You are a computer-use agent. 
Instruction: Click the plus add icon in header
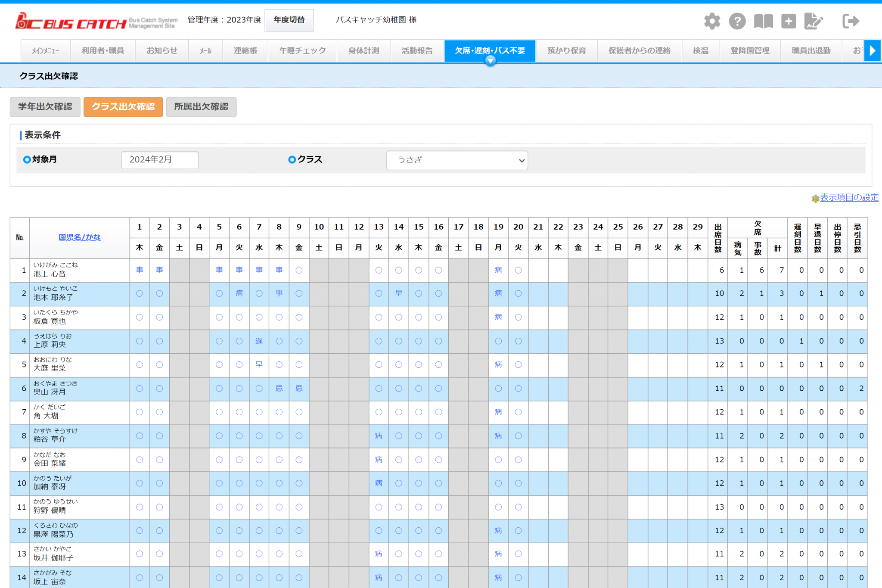coord(789,21)
